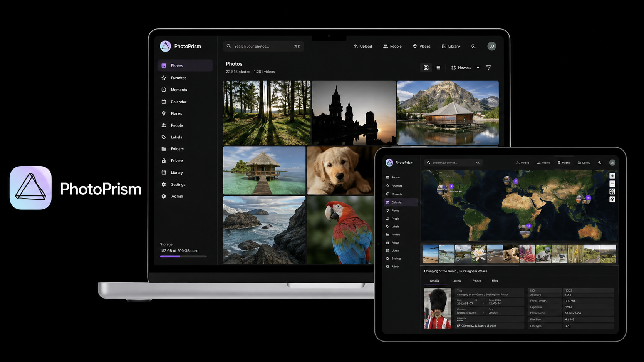This screenshot has height=362, width=644.
Task: Open Places from the laptop top bar
Action: (422, 46)
